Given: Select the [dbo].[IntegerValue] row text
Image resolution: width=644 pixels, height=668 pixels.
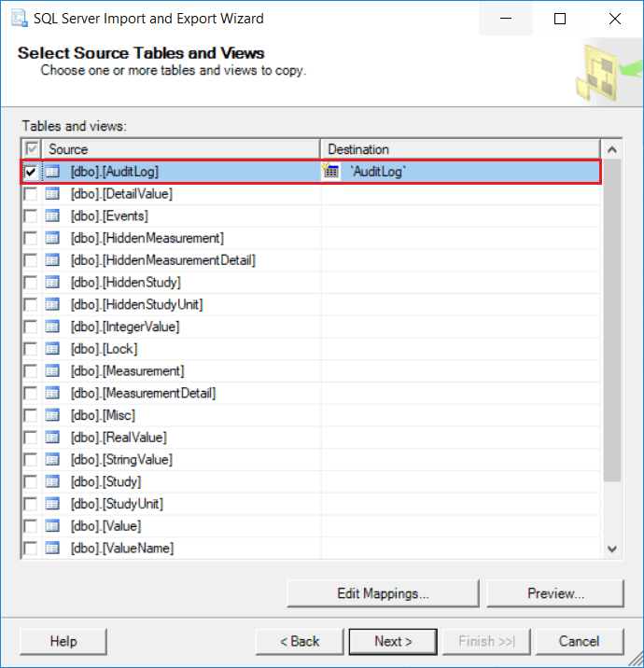Looking at the screenshot, I should tap(125, 327).
